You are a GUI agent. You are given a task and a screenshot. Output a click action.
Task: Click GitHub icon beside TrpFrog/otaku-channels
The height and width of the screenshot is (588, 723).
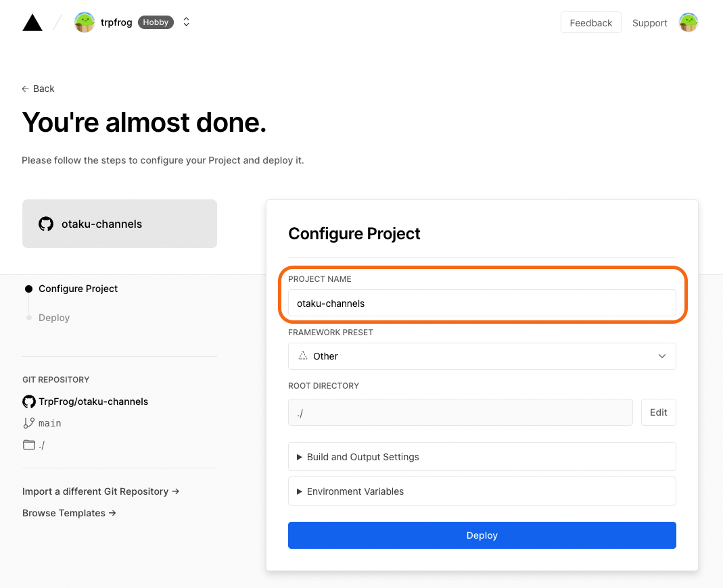(x=29, y=401)
